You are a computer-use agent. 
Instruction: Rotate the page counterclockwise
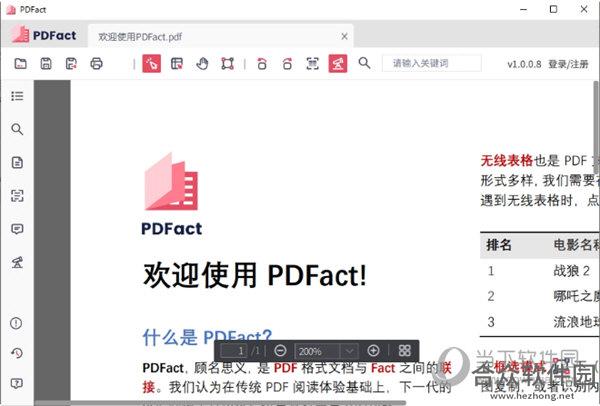[x=262, y=64]
